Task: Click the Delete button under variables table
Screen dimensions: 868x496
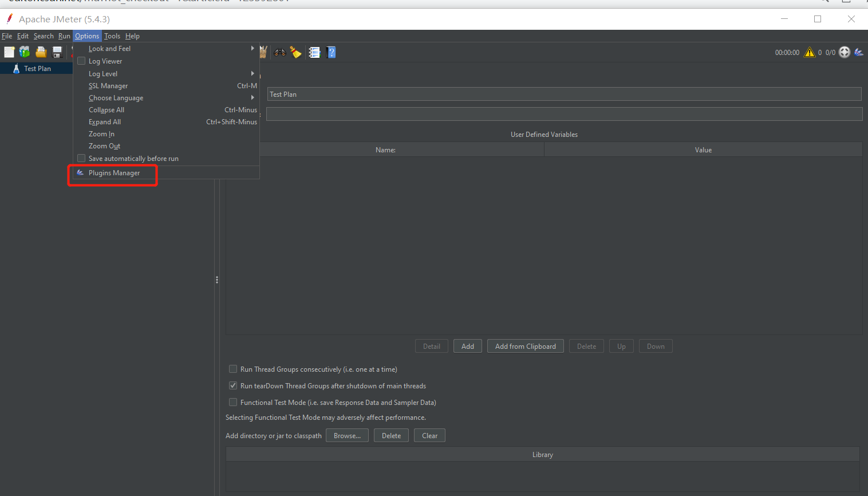Action: [x=587, y=346]
